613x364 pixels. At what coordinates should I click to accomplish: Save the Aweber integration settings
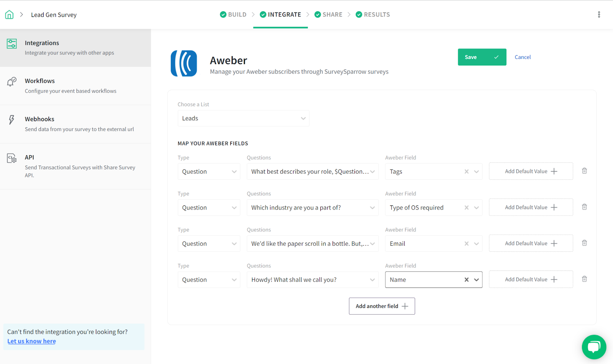482,57
